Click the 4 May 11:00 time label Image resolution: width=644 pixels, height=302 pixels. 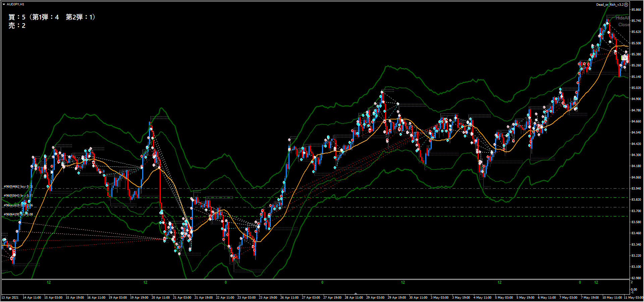483,298
